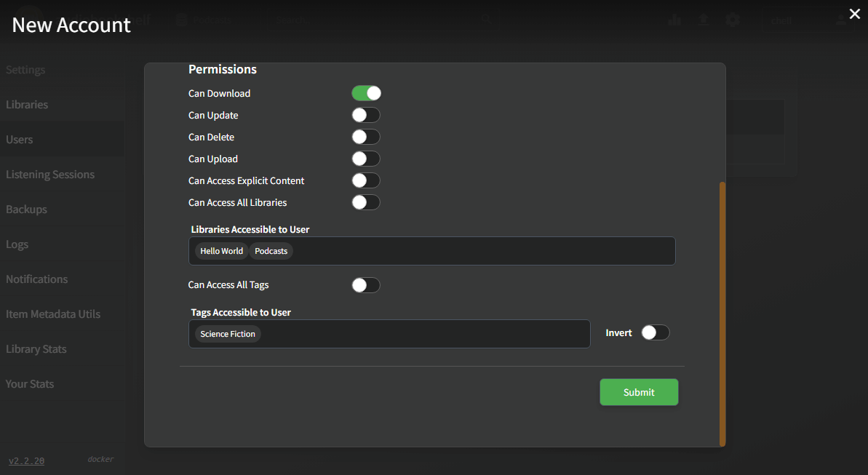Turn on the Can Delete switch

pos(366,137)
